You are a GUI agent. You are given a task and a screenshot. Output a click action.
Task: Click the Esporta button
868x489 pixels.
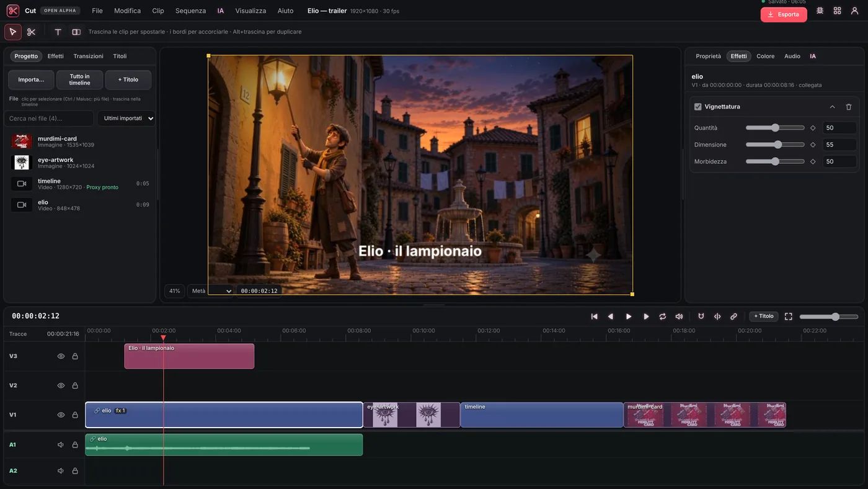tap(784, 14)
